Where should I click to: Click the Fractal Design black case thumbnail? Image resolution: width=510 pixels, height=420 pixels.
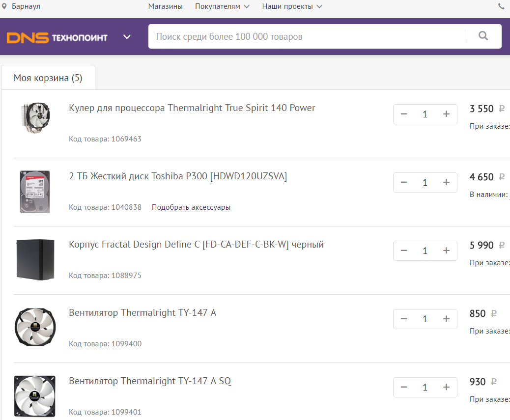(35, 260)
